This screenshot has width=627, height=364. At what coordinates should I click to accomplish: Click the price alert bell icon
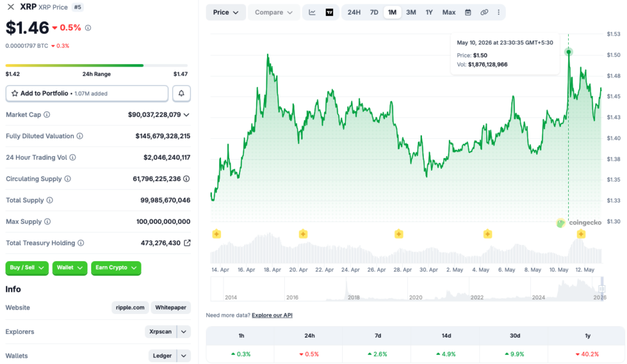click(181, 94)
